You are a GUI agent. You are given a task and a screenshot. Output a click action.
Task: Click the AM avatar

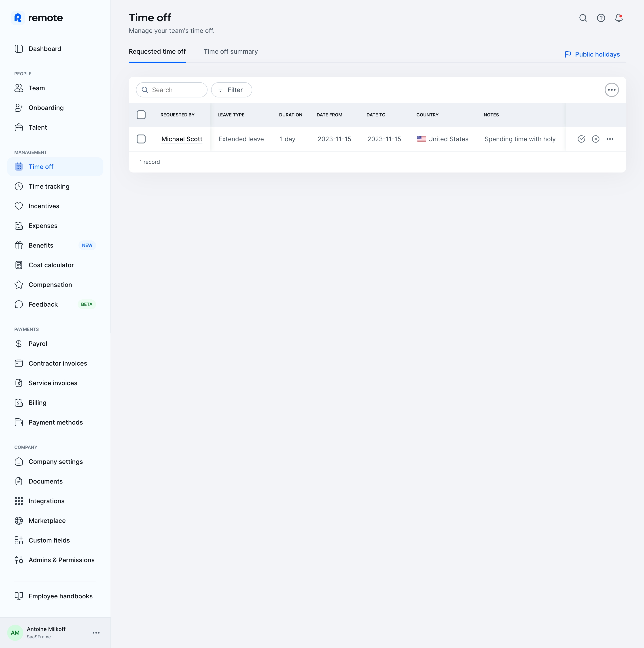coord(15,633)
